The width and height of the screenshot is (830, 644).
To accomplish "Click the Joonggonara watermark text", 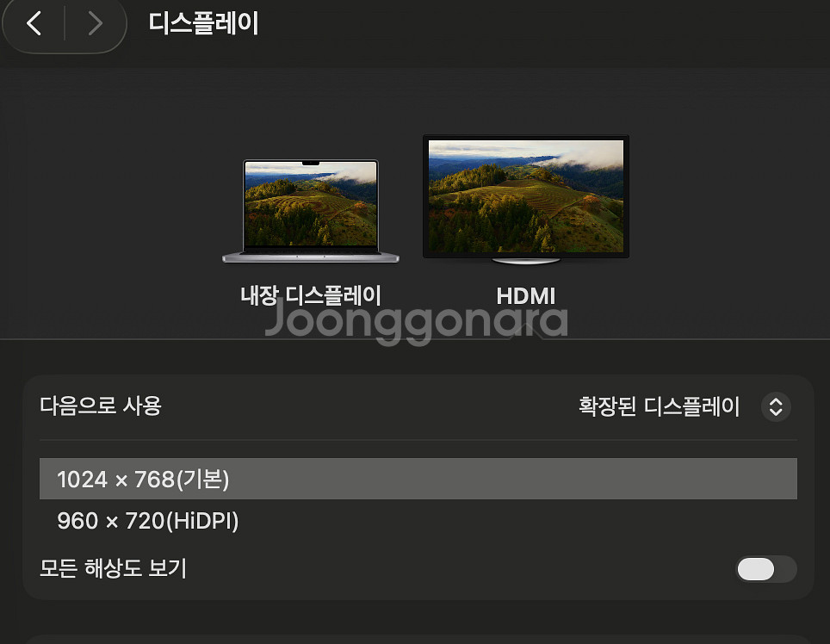I will [417, 319].
